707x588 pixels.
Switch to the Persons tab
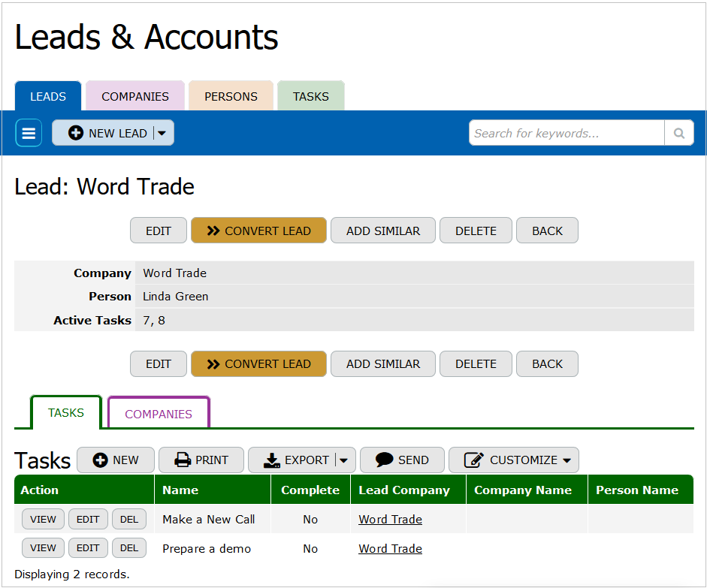(231, 97)
